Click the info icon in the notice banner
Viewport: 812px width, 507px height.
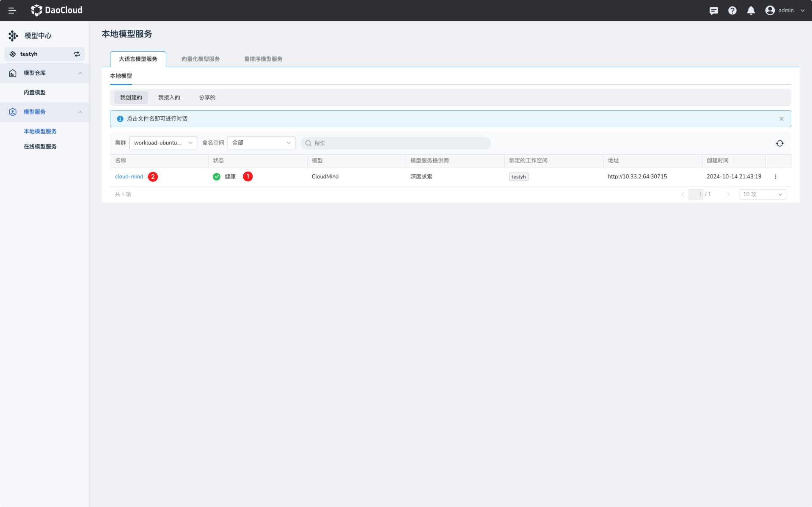pyautogui.click(x=120, y=119)
